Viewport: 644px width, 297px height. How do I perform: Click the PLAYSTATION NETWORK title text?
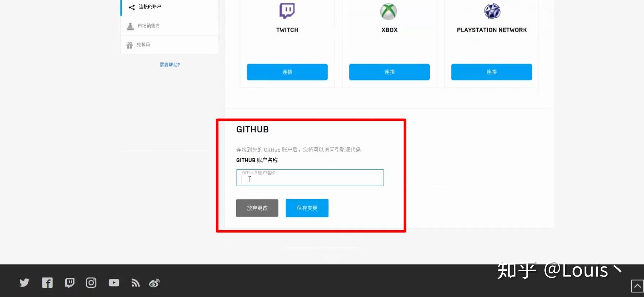point(492,30)
